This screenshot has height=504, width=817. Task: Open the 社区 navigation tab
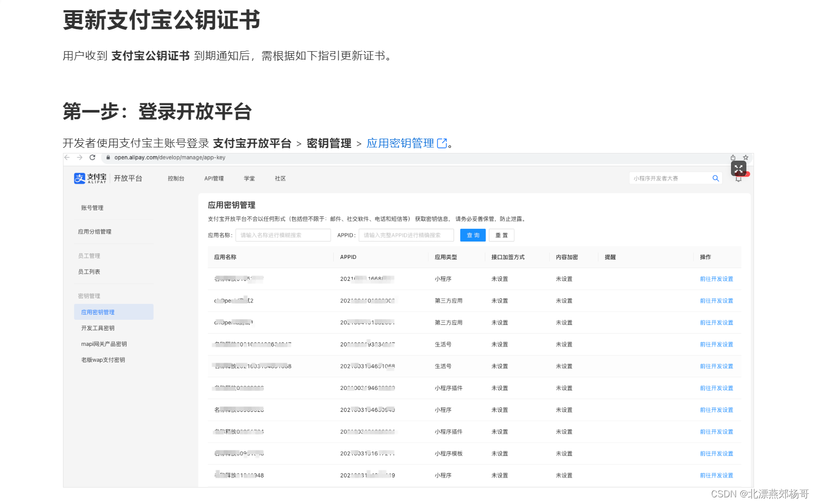tap(280, 179)
